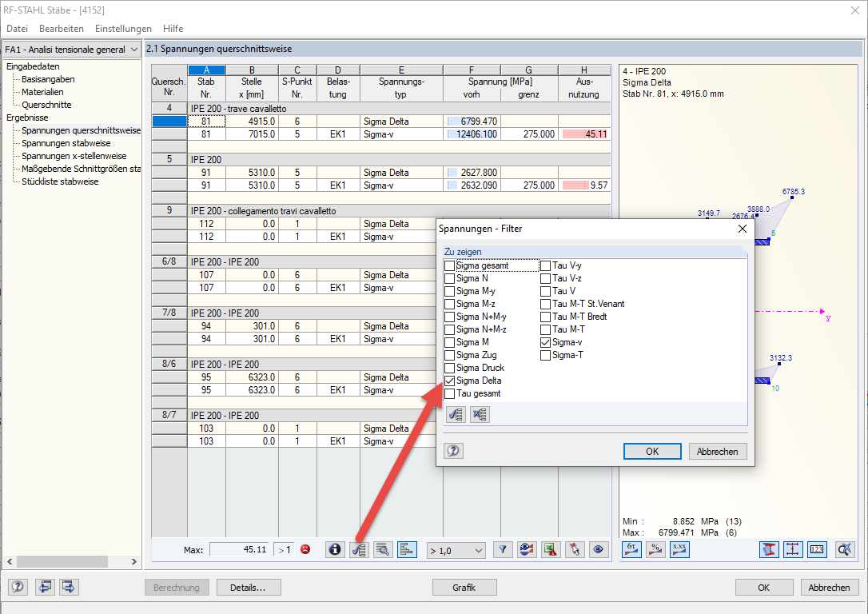Go to previous table arrow icon
This screenshot has height=614, width=868.
(45, 586)
